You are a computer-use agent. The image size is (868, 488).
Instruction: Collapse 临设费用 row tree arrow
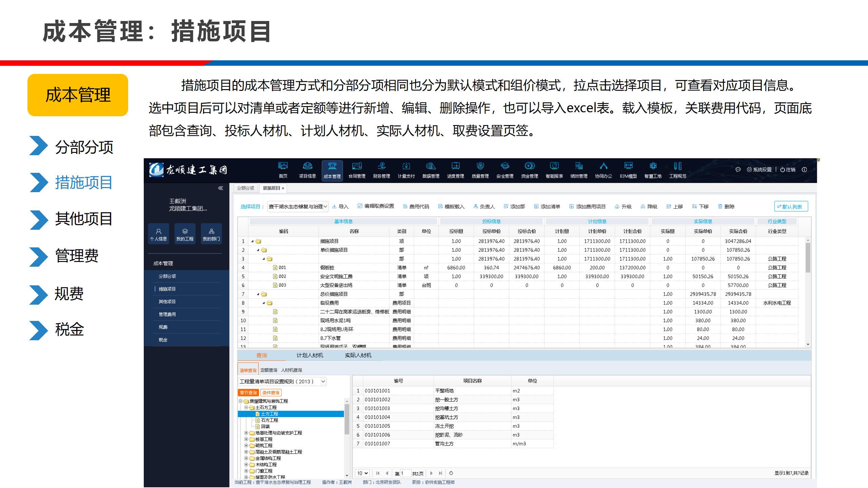pos(264,303)
